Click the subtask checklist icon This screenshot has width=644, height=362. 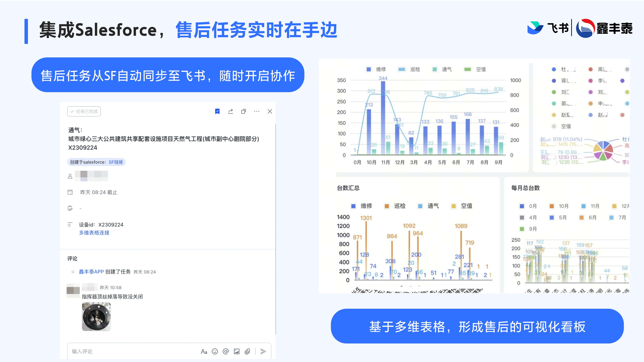70,208
